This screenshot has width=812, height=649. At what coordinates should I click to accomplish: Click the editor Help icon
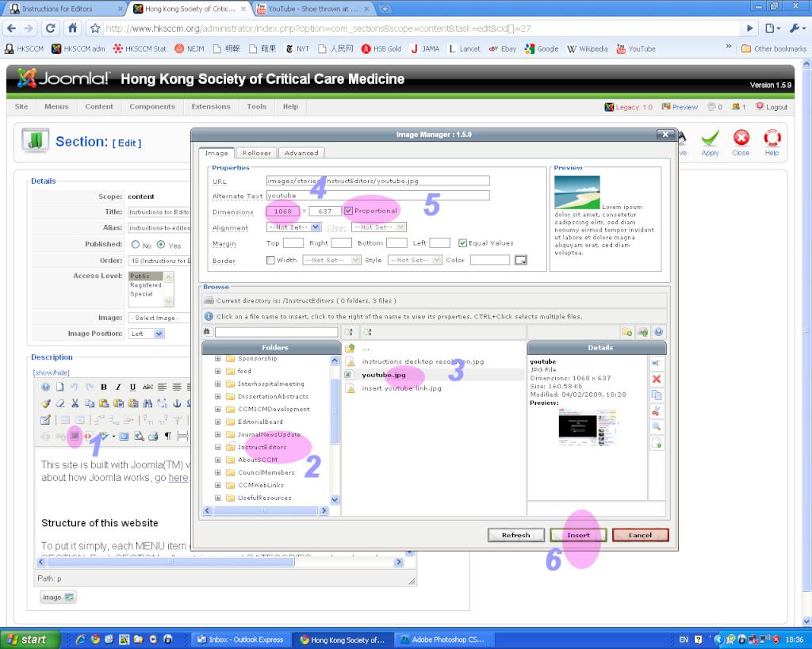tap(45, 387)
